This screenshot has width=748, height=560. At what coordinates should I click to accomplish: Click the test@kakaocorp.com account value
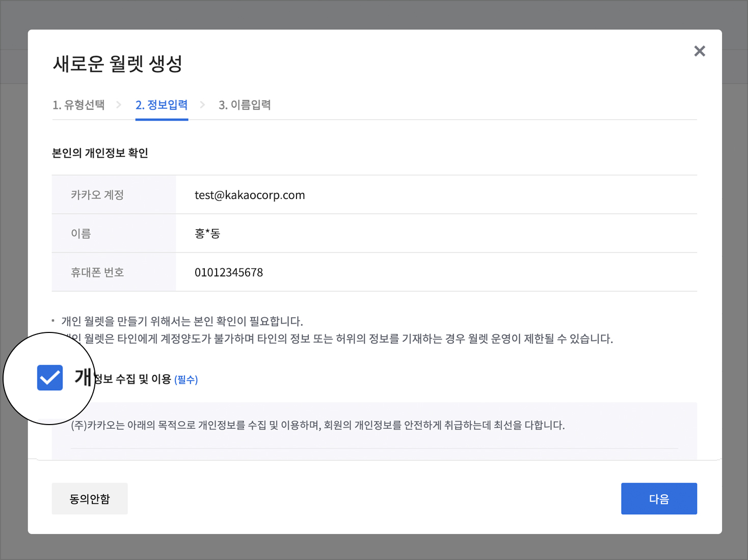coord(250,195)
